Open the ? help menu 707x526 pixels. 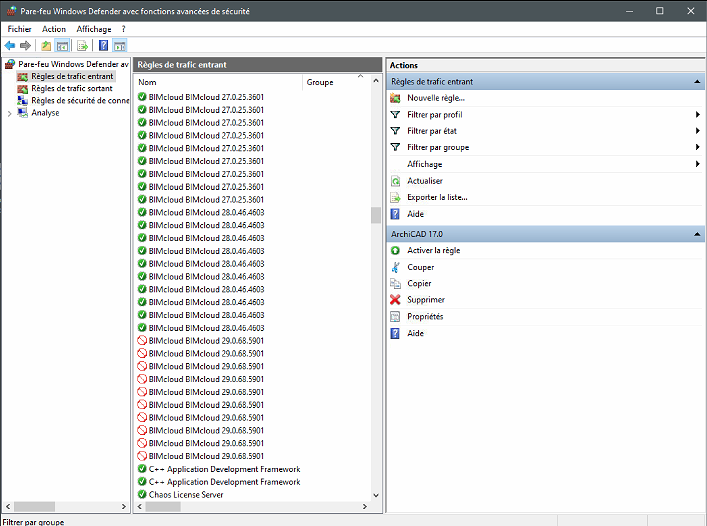click(124, 29)
